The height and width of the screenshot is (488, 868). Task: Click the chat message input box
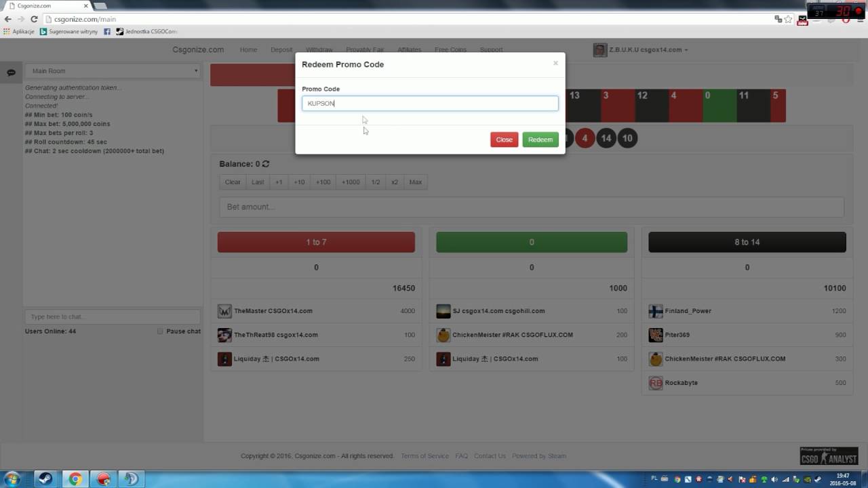[113, 317]
